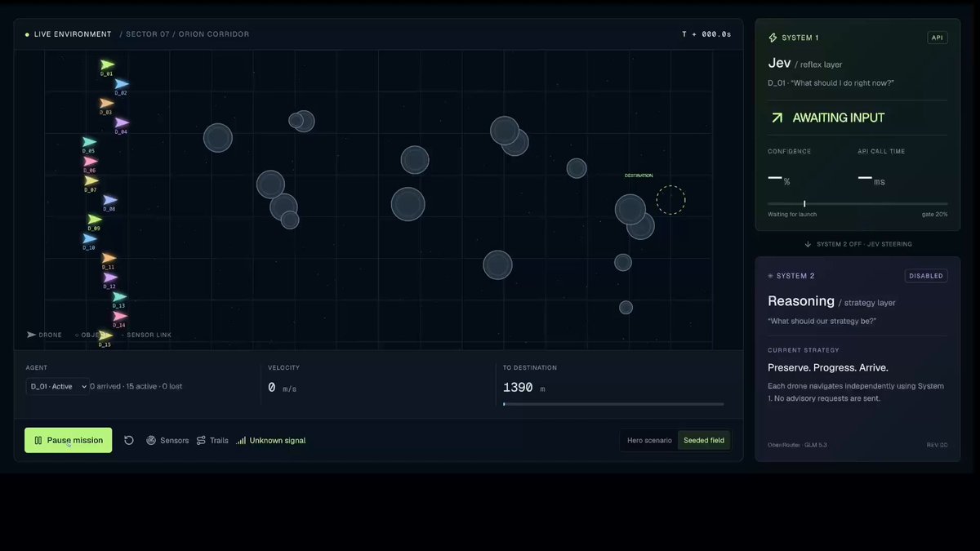Image resolution: width=980 pixels, height=551 pixels.
Task: Toggle drone Trails display
Action: (212, 440)
